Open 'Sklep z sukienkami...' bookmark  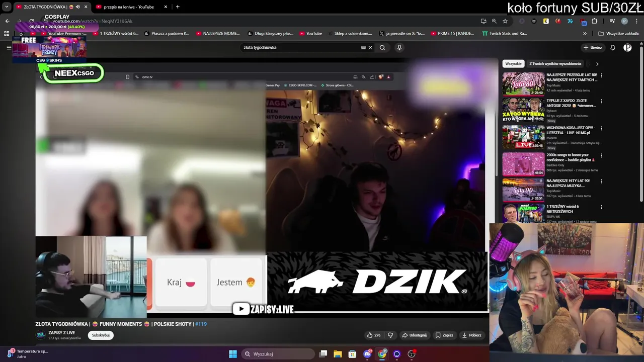[349, 34]
